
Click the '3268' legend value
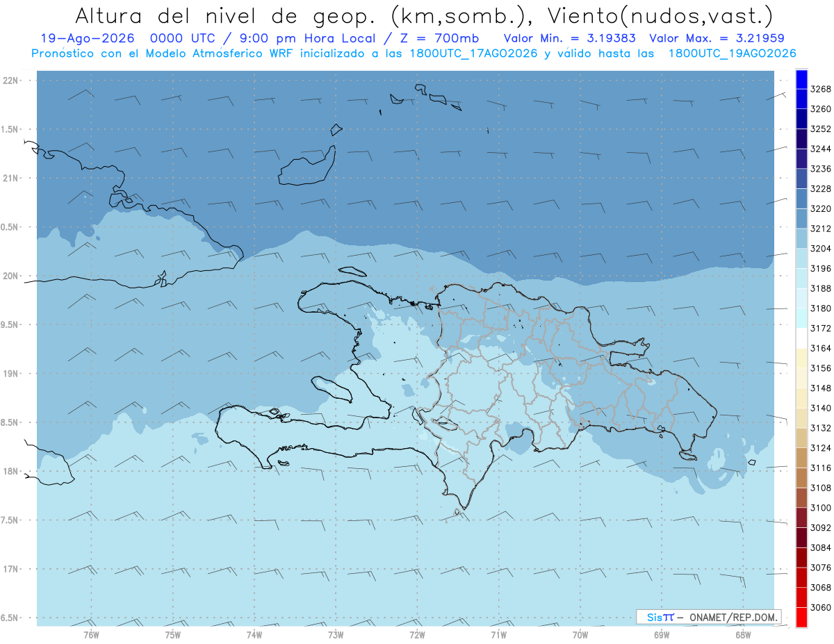pyautogui.click(x=820, y=89)
